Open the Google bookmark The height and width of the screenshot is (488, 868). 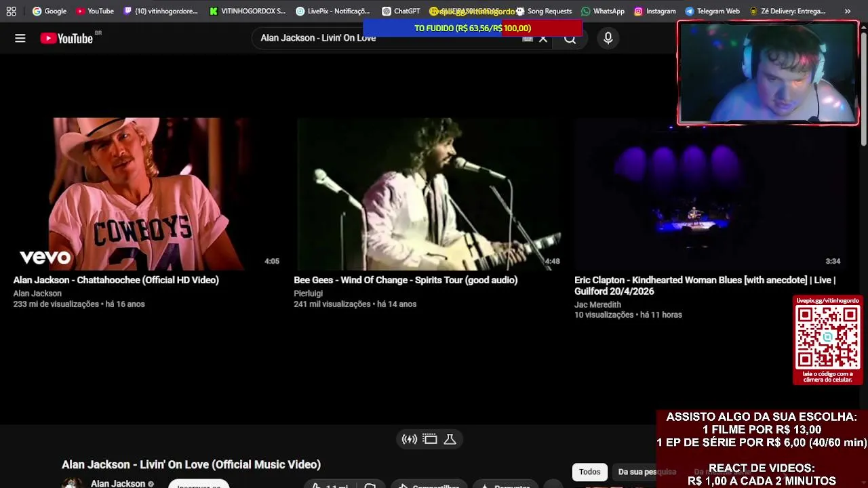tap(50, 11)
